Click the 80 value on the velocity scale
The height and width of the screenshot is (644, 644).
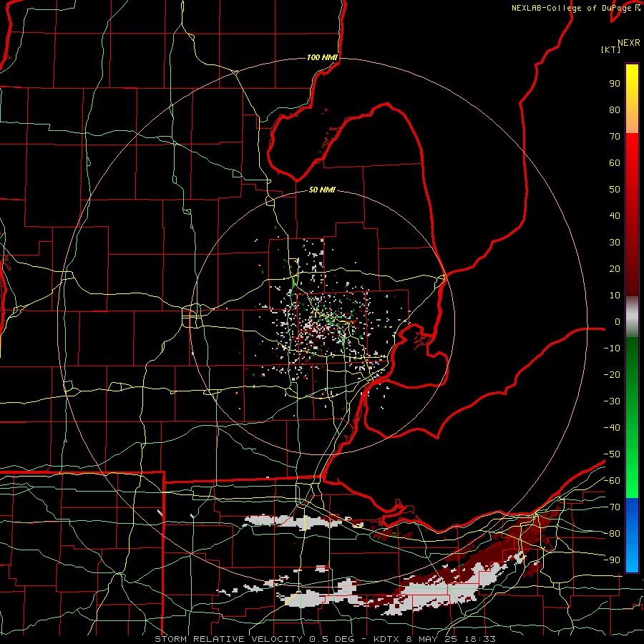(x=615, y=109)
